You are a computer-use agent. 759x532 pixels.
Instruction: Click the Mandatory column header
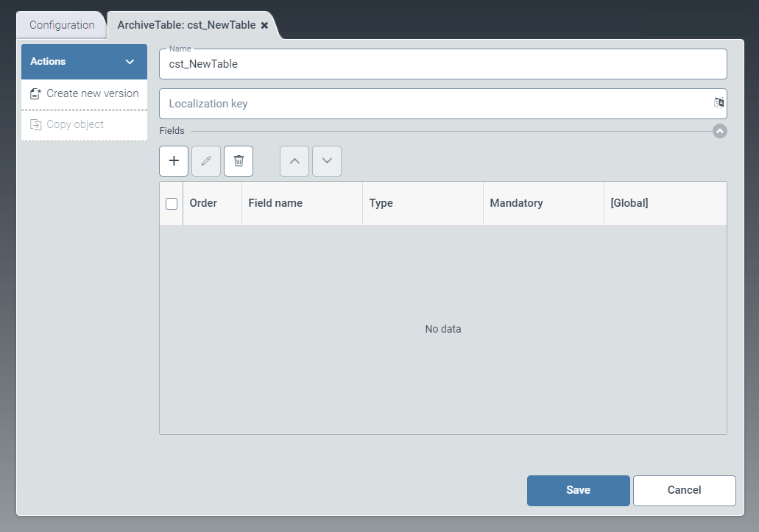click(516, 203)
